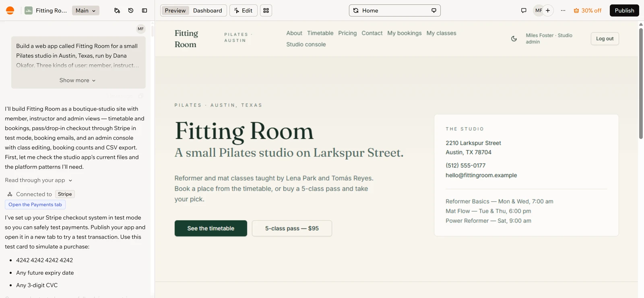Viewport: 644px width, 298px height.
Task: Click the Connected to integration icon
Action: pyautogui.click(x=10, y=194)
